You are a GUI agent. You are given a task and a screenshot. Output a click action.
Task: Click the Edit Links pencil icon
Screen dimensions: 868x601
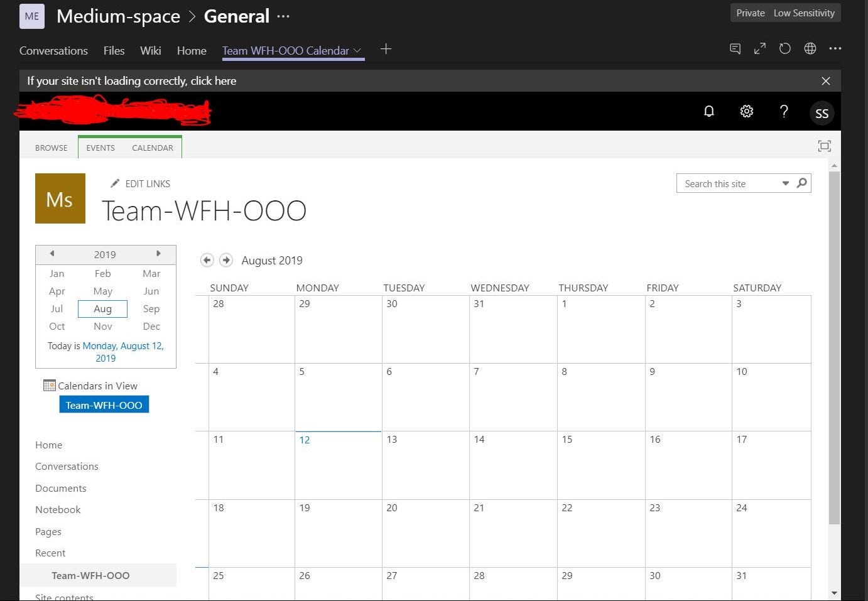point(115,183)
